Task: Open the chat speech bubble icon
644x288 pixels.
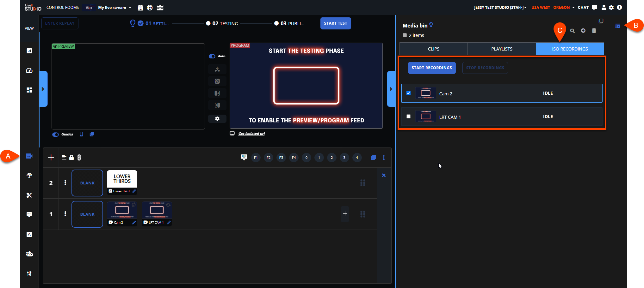Action: [x=594, y=8]
